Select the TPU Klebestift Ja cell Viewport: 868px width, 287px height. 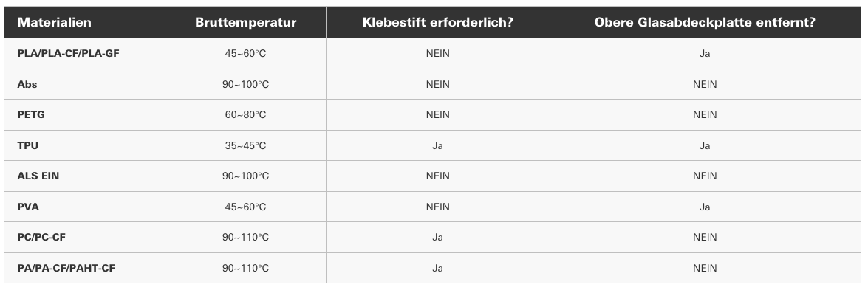pos(438,145)
